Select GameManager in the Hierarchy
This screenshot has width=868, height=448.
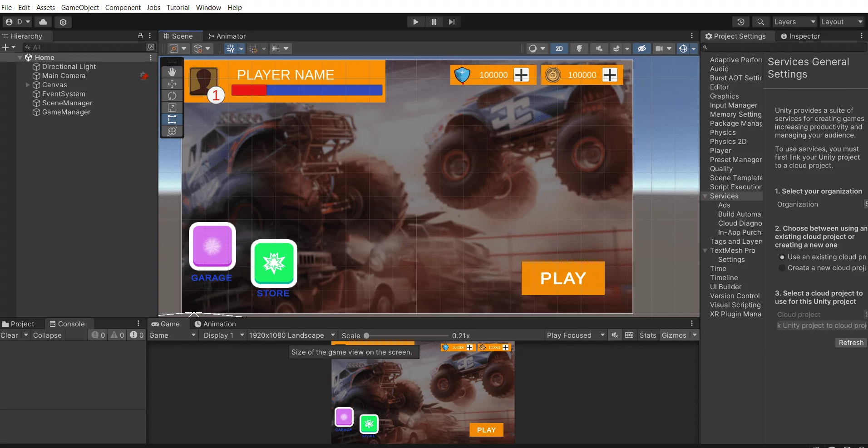pyautogui.click(x=66, y=112)
